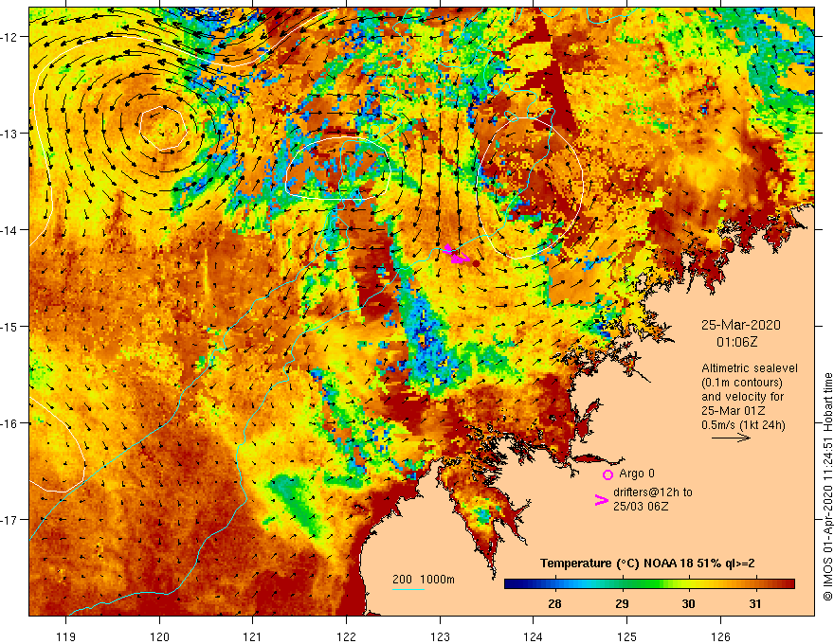This screenshot has width=834, height=644.
Task: Click the color bar value '31'
Action: (x=755, y=603)
